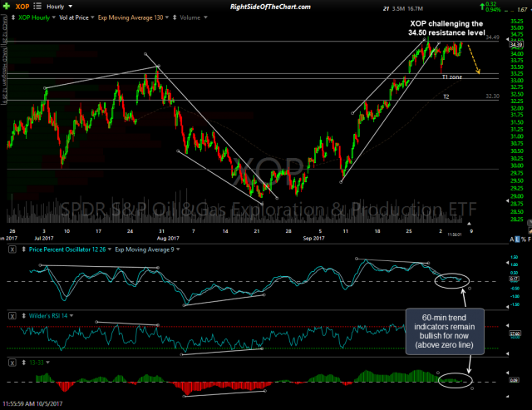Click the reorder arrows before Volume
The image size is (532, 410).
pyautogui.click(x=175, y=17)
